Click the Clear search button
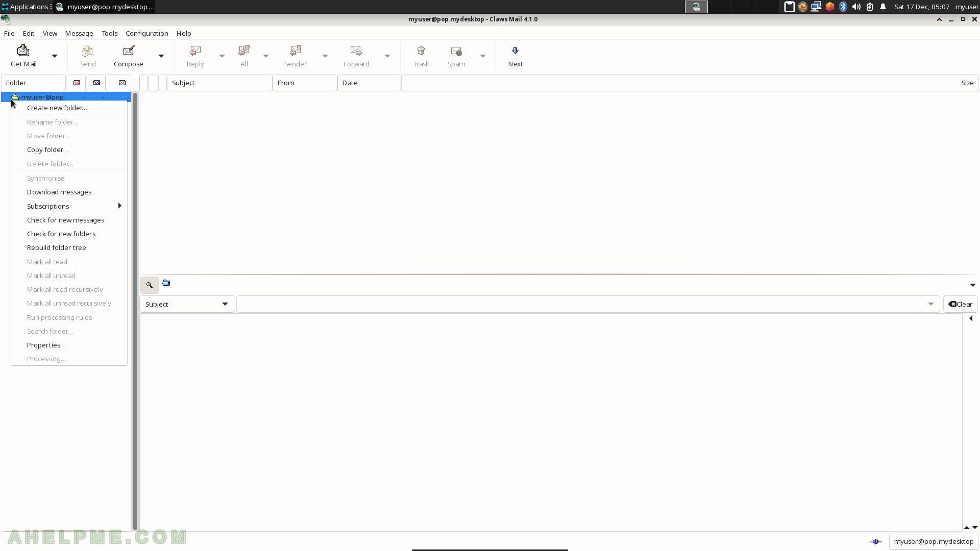 [x=961, y=304]
